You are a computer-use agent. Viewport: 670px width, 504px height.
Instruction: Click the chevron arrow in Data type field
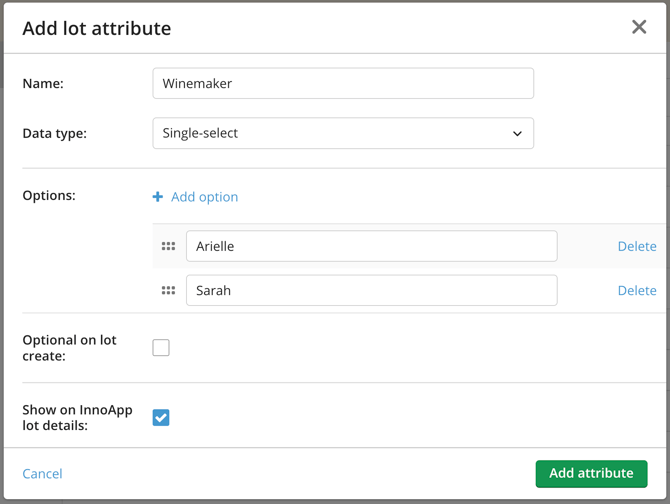click(x=517, y=134)
